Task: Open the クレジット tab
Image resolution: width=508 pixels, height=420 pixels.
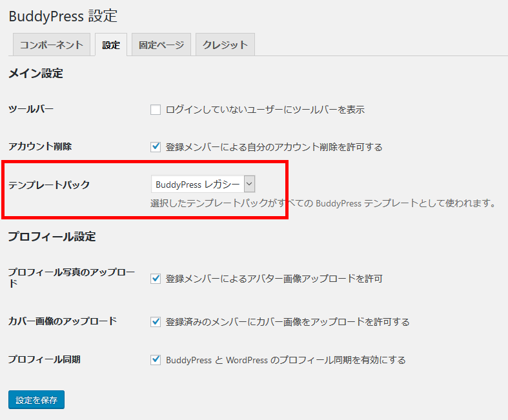Action: [x=225, y=45]
